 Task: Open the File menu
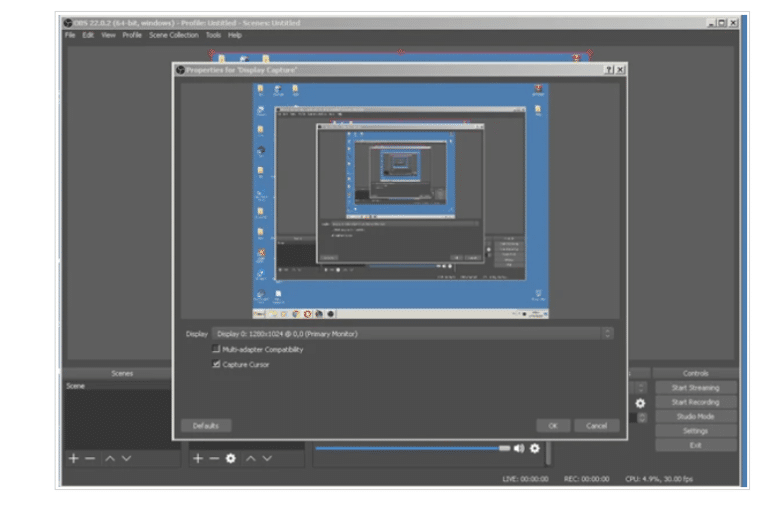click(70, 35)
